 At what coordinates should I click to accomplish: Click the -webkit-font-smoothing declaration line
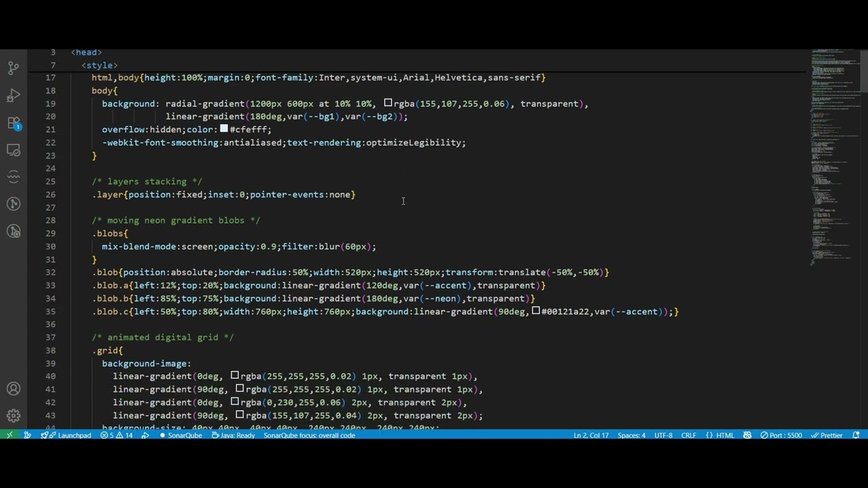284,143
